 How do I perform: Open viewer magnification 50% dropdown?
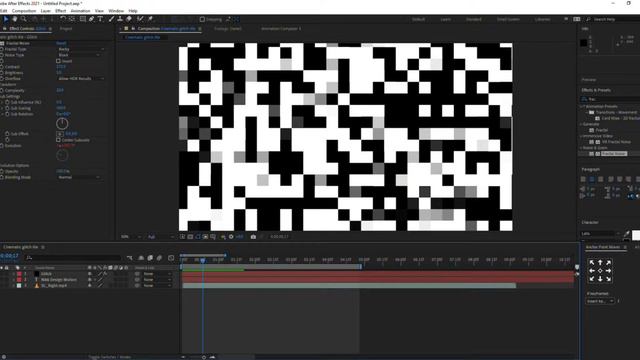click(x=131, y=237)
